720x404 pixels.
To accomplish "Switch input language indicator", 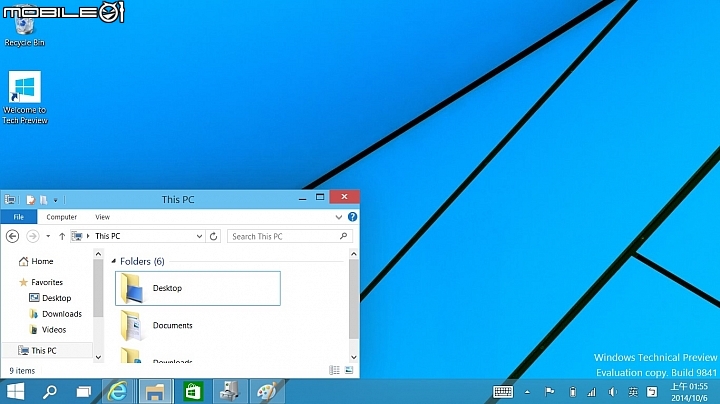I will tap(633, 392).
